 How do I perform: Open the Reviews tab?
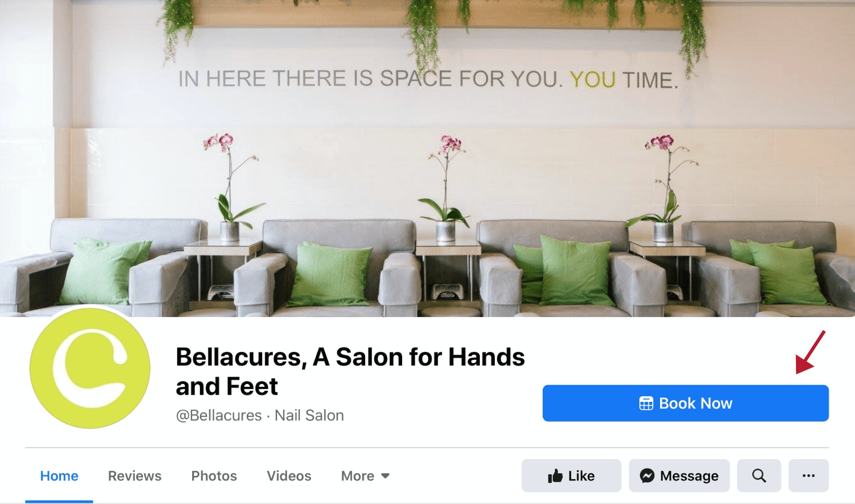(135, 476)
